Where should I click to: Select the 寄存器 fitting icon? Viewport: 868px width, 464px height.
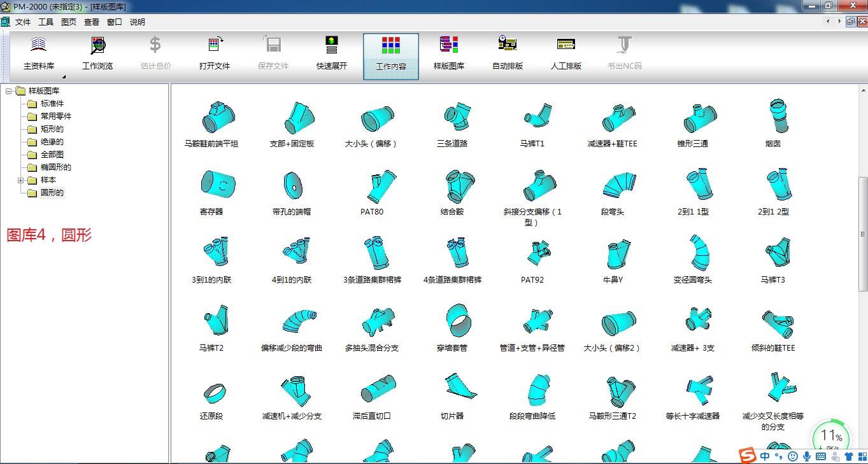(218, 185)
